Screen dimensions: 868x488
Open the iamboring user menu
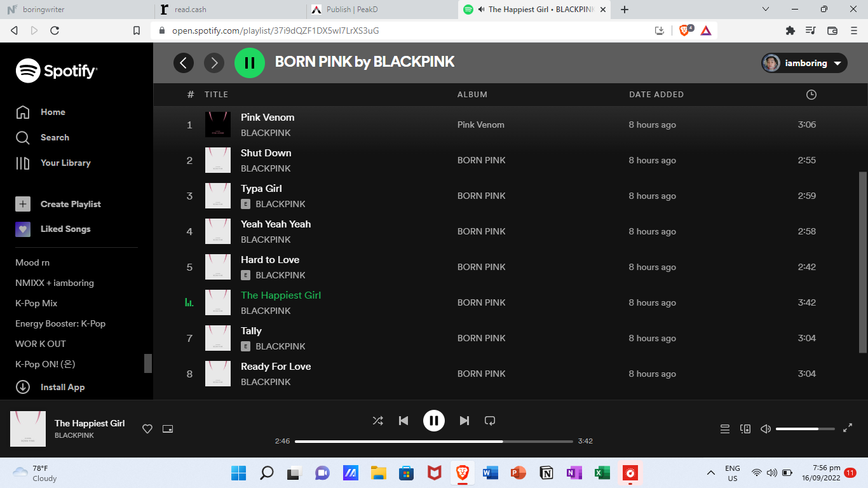tap(804, 63)
